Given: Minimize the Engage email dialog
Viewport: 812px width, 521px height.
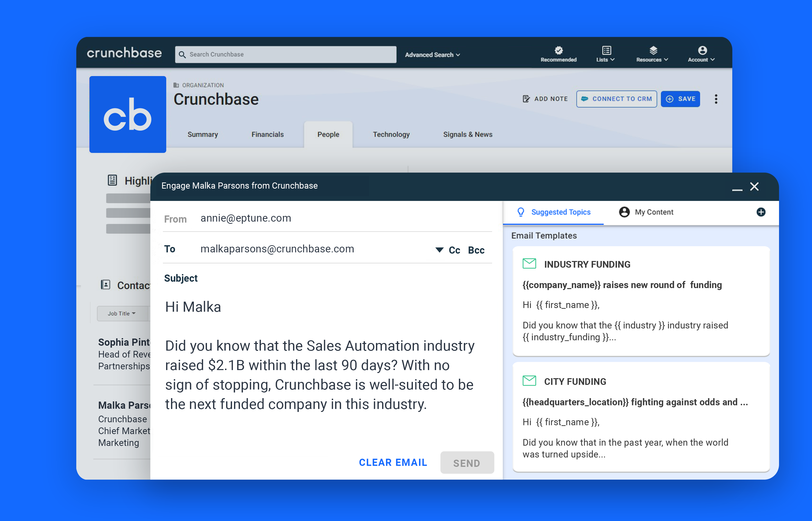Looking at the screenshot, I should click(737, 190).
